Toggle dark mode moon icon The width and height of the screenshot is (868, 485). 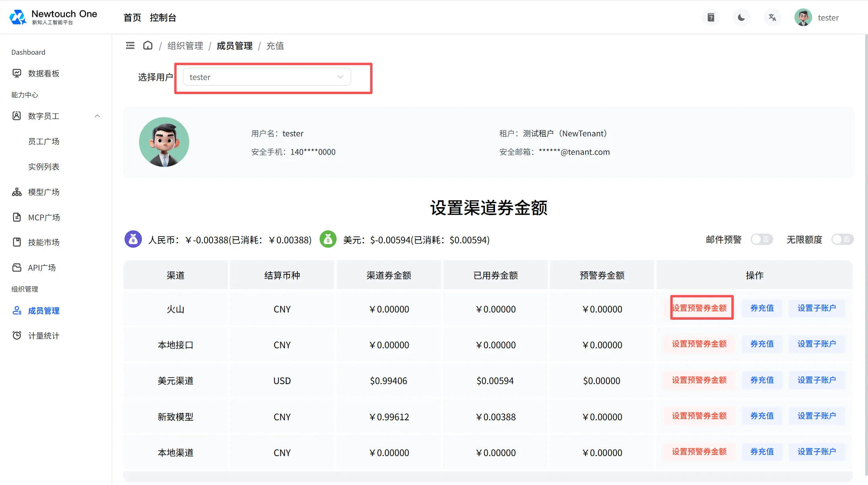(x=741, y=18)
